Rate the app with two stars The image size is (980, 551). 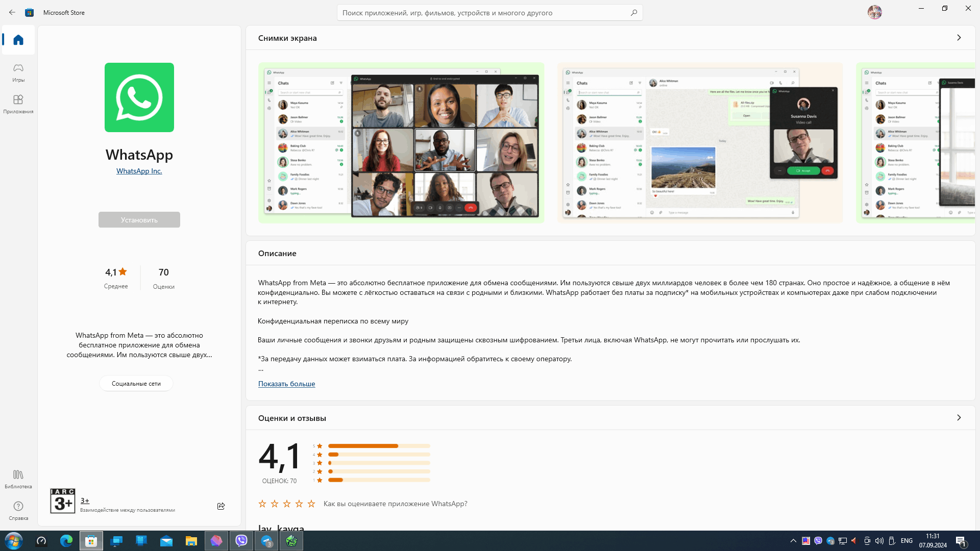tap(275, 504)
